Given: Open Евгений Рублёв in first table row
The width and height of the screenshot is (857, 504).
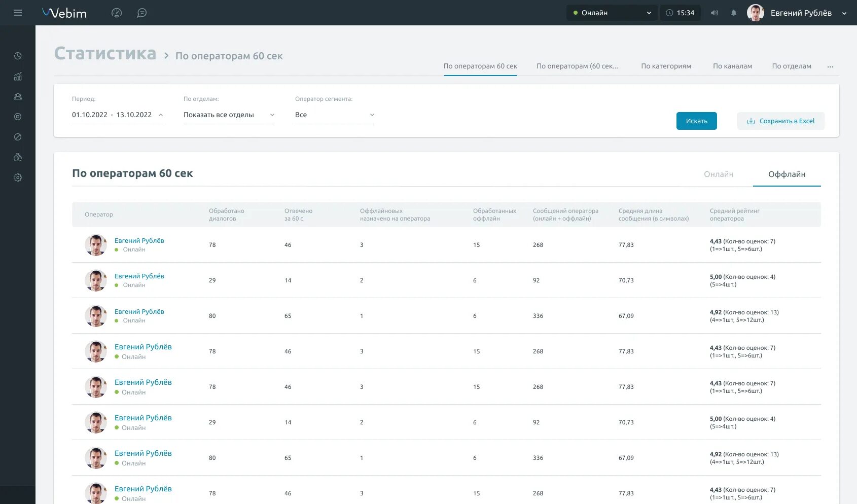Looking at the screenshot, I should pos(139,241).
